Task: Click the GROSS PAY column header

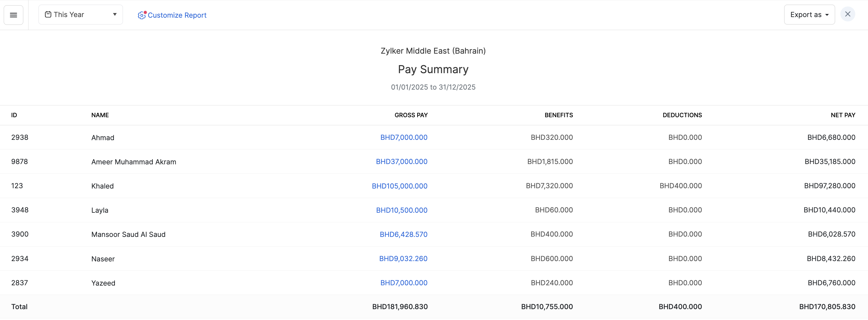Action: pyautogui.click(x=411, y=115)
